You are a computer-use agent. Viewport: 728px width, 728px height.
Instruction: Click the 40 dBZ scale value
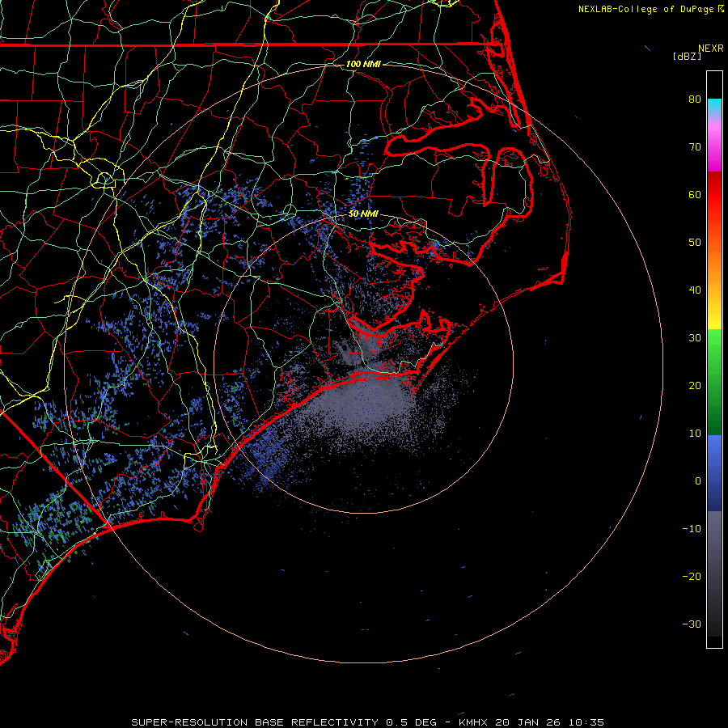click(x=695, y=290)
